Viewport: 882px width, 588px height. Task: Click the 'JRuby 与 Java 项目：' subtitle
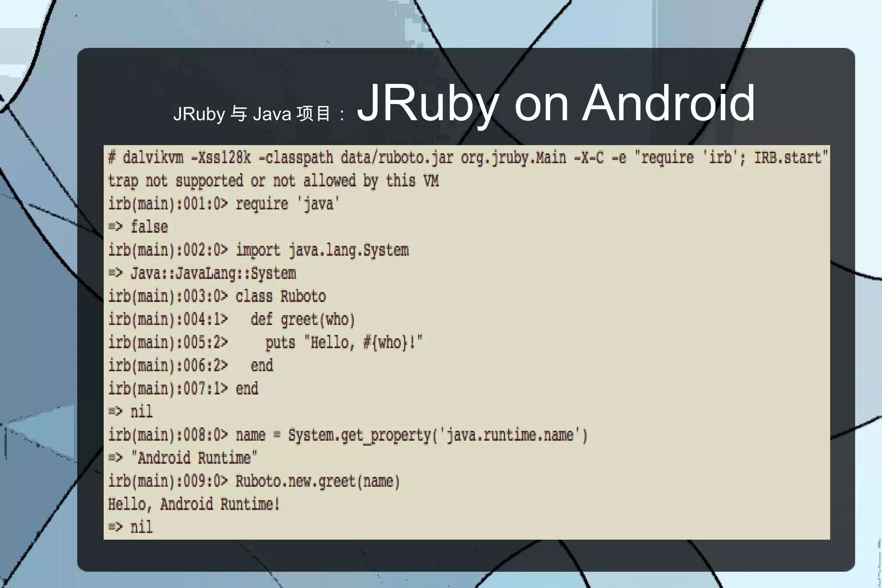tap(260, 114)
